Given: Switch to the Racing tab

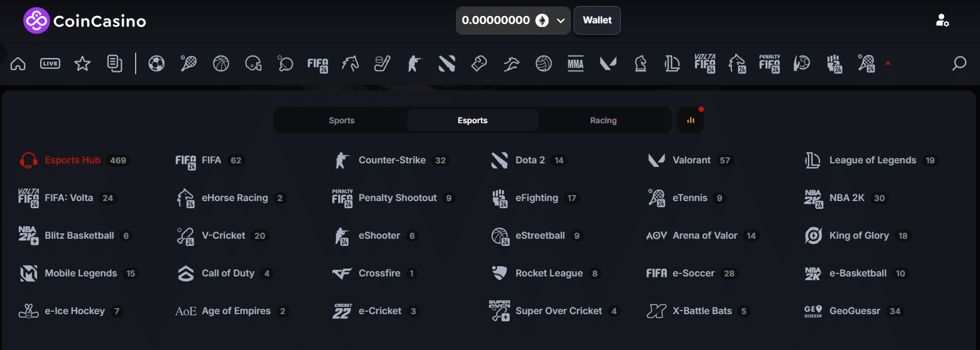Looking at the screenshot, I should [604, 120].
